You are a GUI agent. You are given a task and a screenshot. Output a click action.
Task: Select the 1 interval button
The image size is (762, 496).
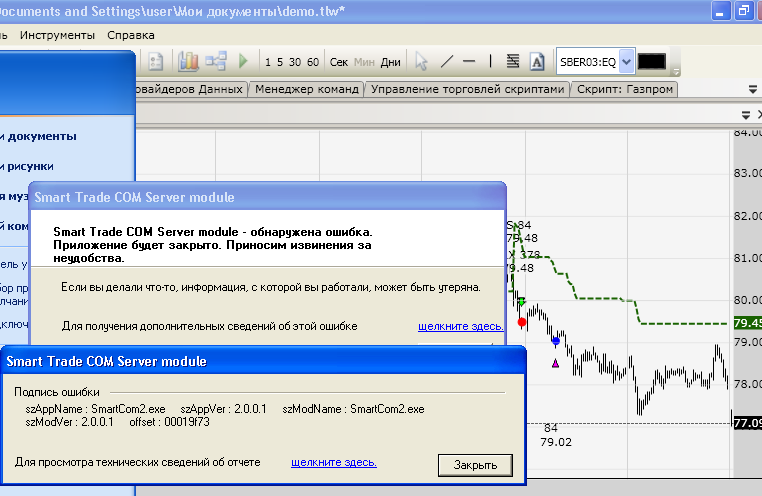click(268, 62)
